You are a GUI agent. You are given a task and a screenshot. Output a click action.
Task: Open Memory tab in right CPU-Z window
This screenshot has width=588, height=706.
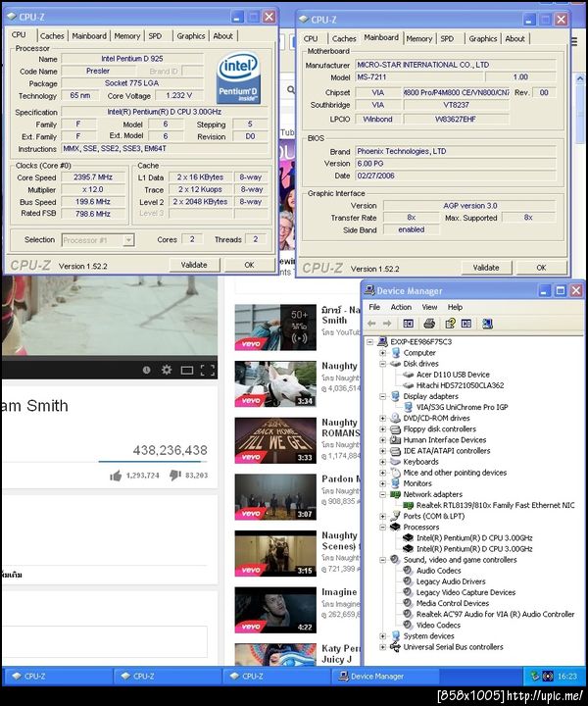(x=418, y=38)
